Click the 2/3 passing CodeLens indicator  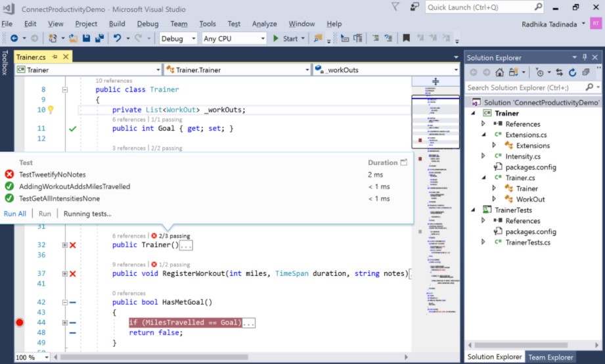(171, 236)
